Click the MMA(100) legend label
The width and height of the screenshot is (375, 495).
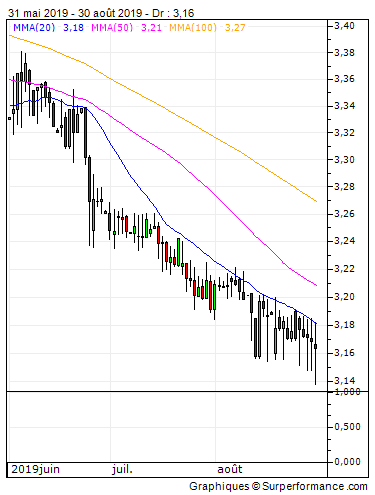193,27
